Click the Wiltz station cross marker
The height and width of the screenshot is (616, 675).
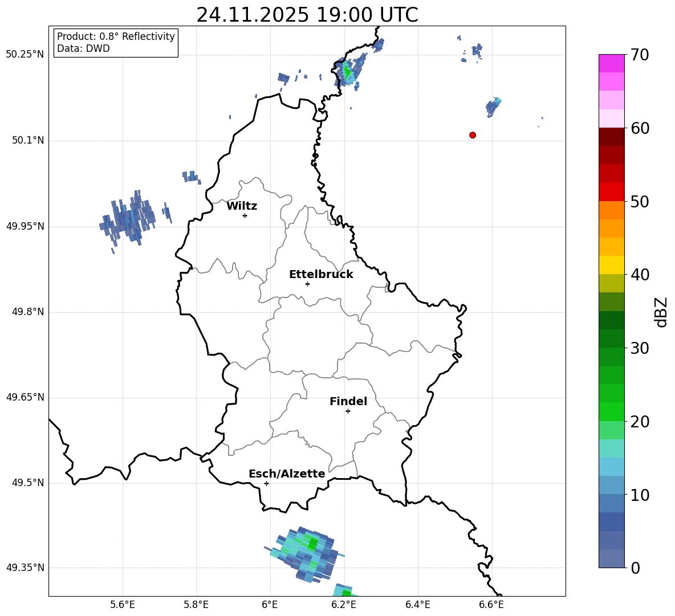tap(245, 215)
